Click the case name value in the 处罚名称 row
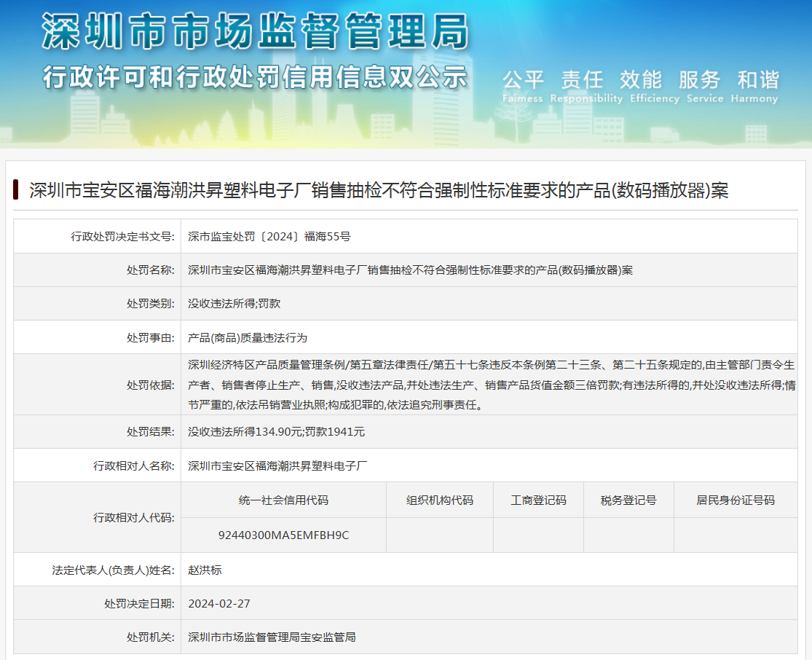The width and height of the screenshot is (812, 660). 410,270
